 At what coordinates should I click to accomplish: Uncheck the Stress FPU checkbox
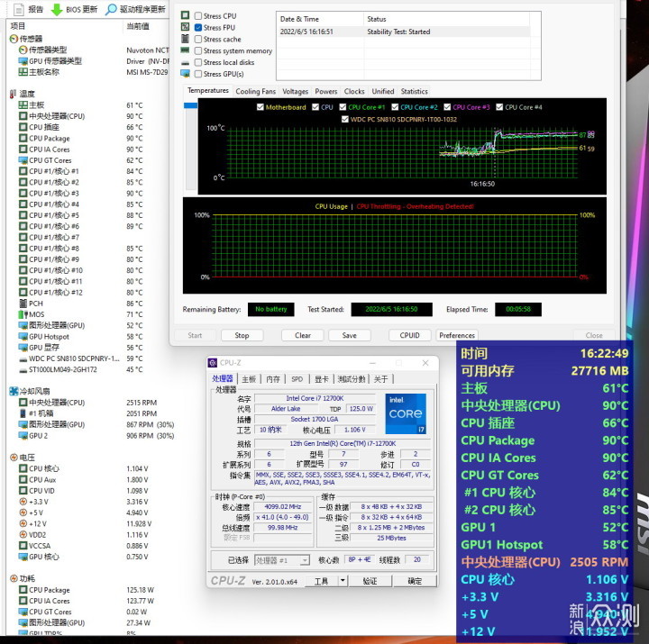click(198, 27)
